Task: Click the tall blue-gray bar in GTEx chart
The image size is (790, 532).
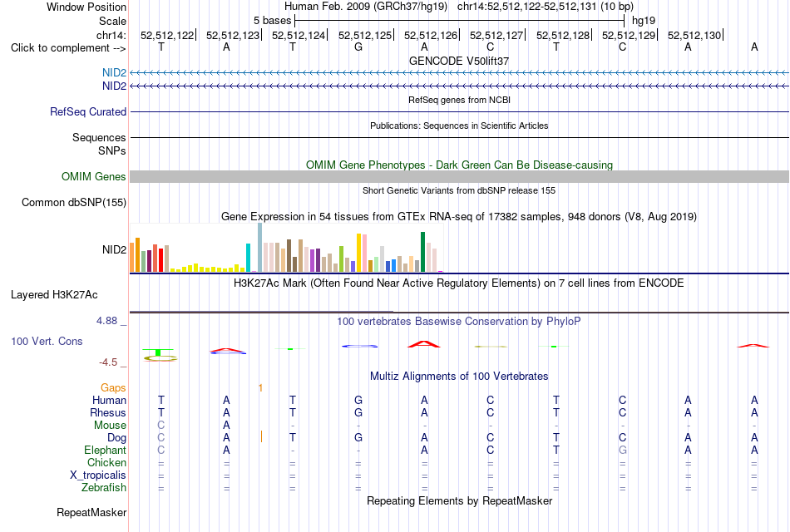Action: (260, 248)
